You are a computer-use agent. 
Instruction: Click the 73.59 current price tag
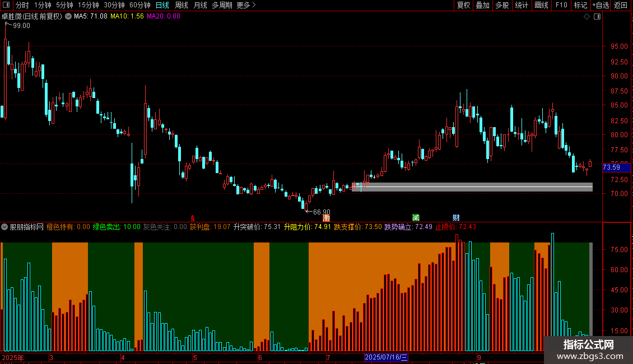tap(616, 167)
